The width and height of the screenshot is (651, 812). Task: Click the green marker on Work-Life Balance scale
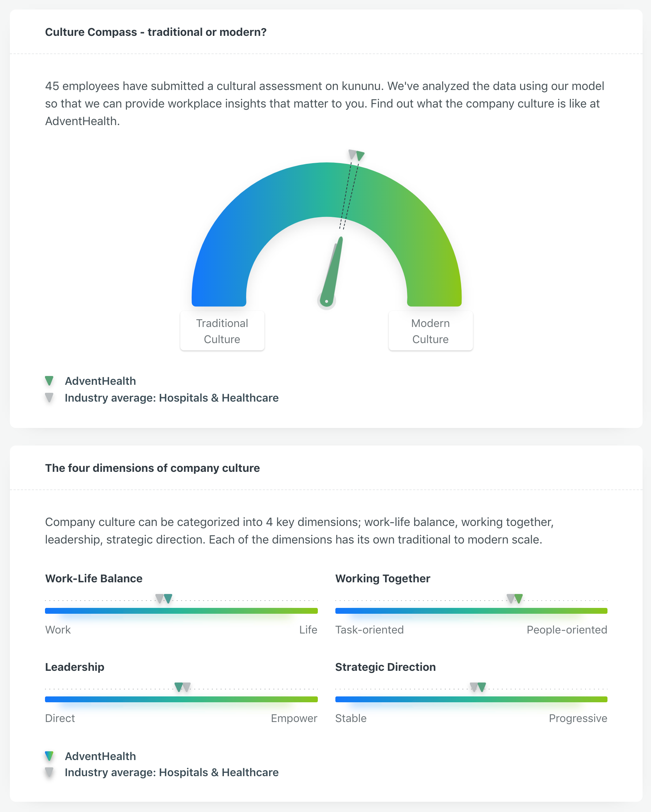(x=168, y=598)
